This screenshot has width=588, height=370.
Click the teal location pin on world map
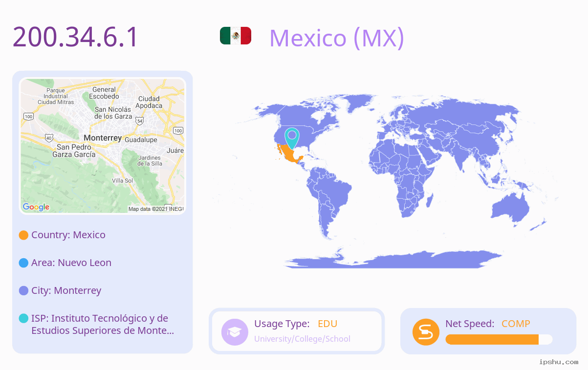[292, 138]
